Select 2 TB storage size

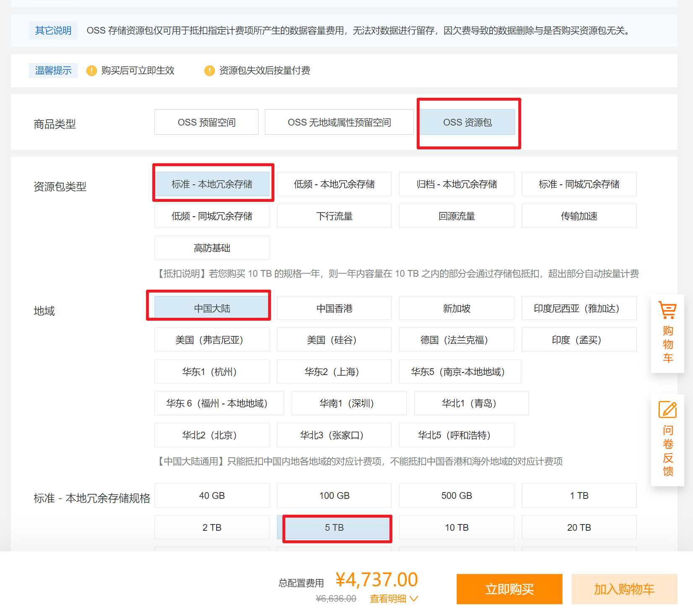tap(212, 527)
